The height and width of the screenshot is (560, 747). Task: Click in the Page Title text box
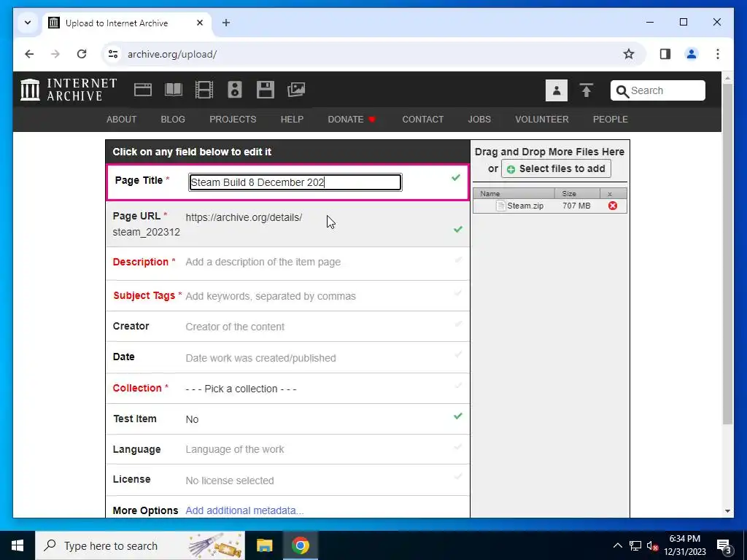pyautogui.click(x=295, y=182)
